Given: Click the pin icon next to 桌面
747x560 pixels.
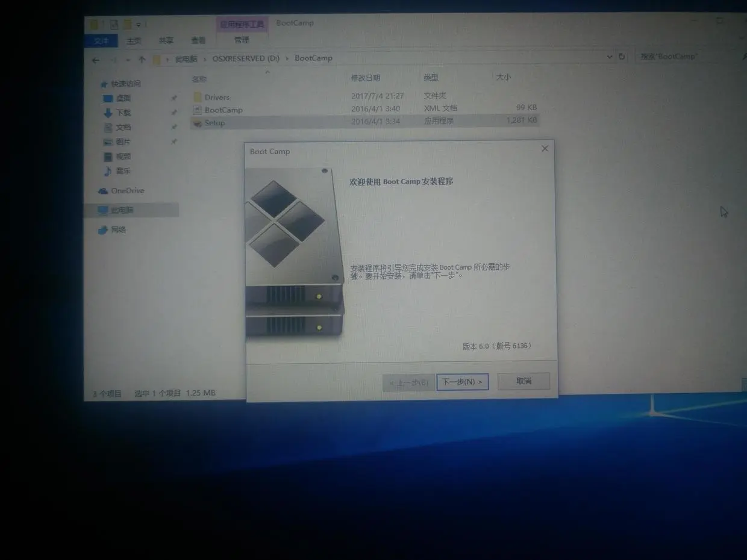Looking at the screenshot, I should point(174,98).
